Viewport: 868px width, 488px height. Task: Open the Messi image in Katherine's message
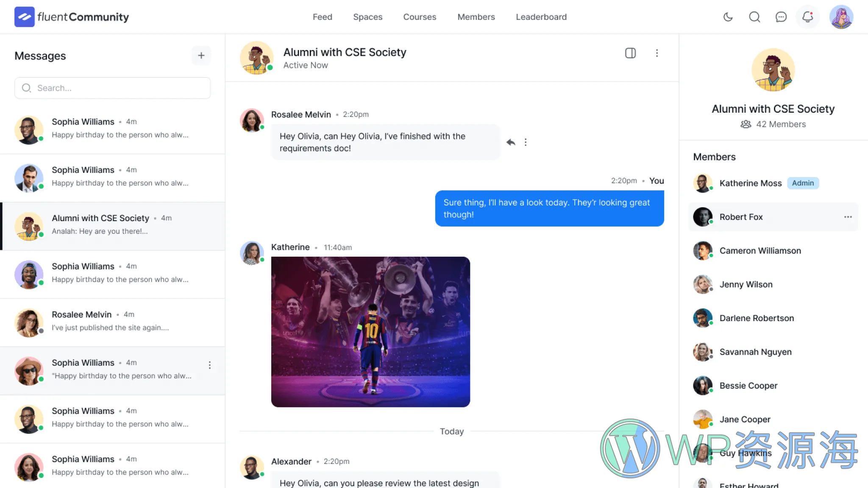pyautogui.click(x=370, y=332)
